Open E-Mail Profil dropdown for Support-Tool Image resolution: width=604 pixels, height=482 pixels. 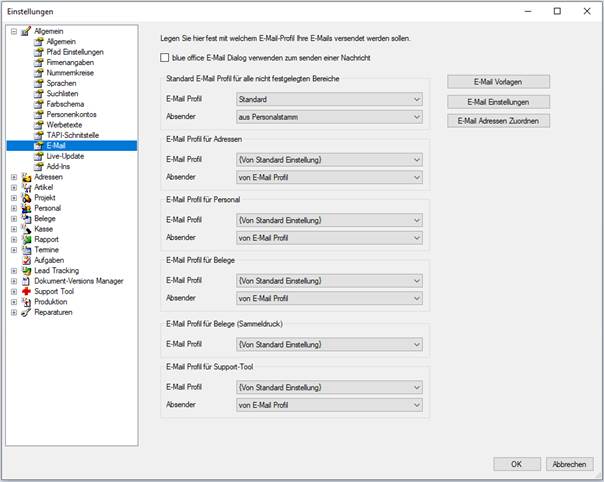click(329, 388)
